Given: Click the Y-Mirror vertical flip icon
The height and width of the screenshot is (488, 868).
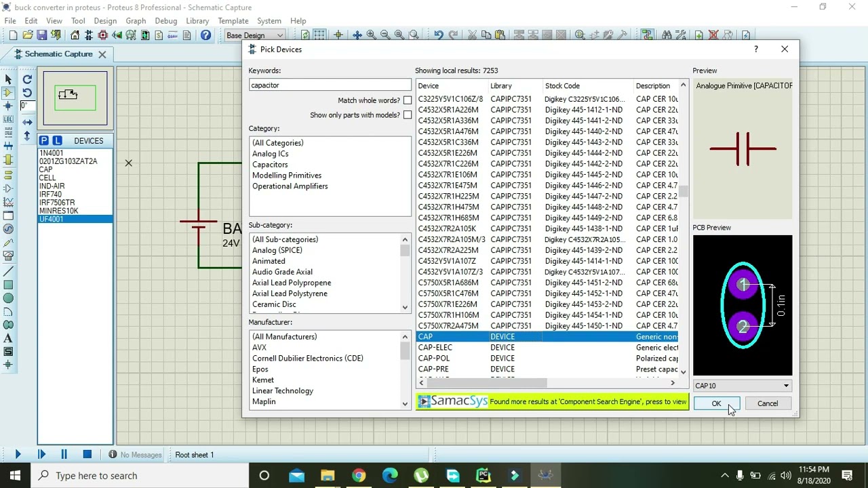Looking at the screenshot, I should click(x=27, y=136).
